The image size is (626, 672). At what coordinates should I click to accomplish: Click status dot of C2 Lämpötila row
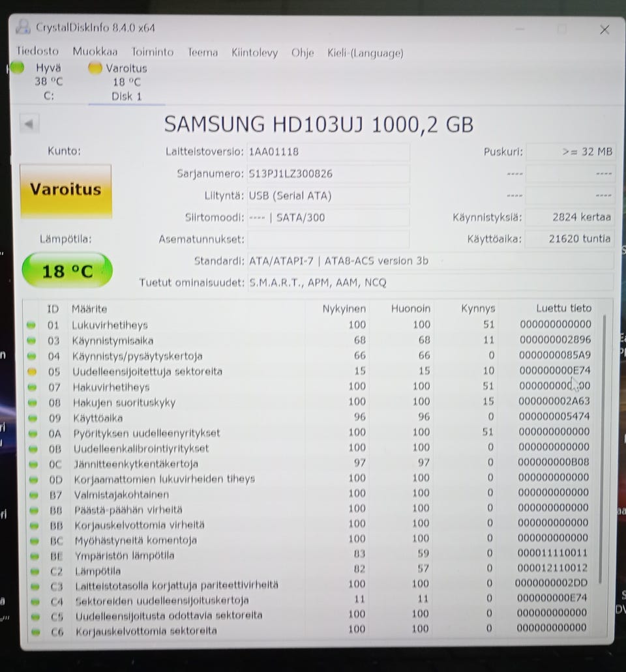(x=35, y=571)
